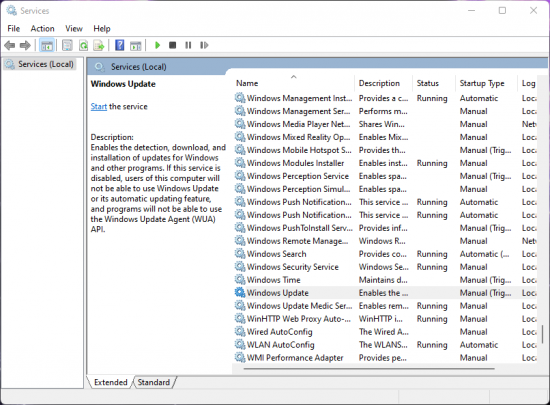
Task: Click Running status of Windows Search
Action: 432,254
